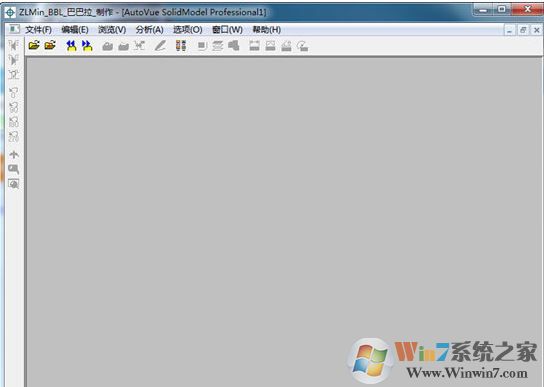The width and height of the screenshot is (544, 387).
Task: Close the AutoVue main window
Action: click(527, 10)
